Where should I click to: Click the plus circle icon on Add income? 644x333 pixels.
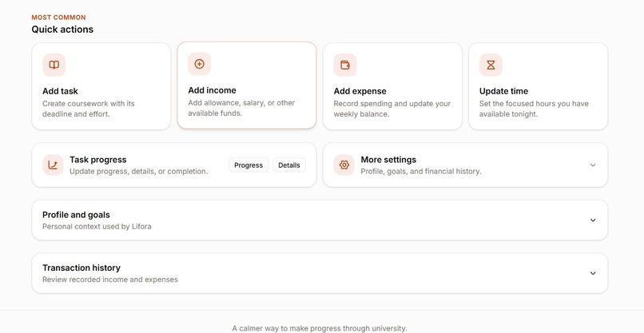coord(199,64)
